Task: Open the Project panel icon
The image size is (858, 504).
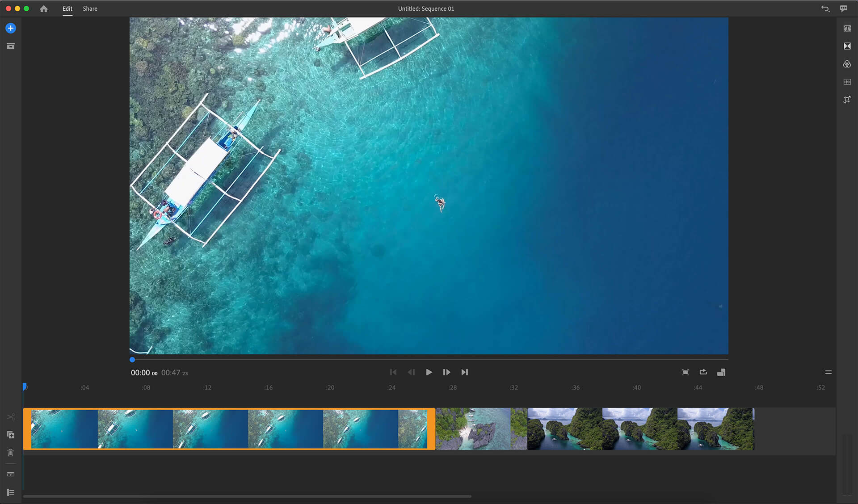Action: point(11,46)
